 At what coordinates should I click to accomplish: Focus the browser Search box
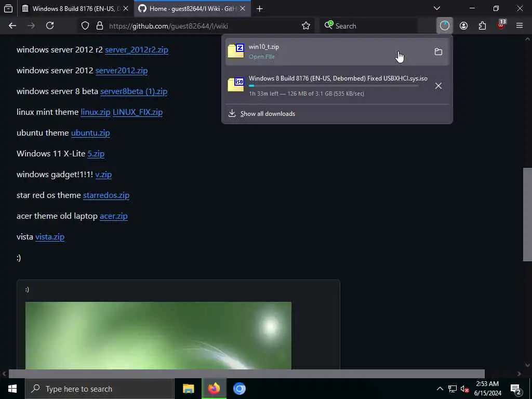pyautogui.click(x=368, y=26)
